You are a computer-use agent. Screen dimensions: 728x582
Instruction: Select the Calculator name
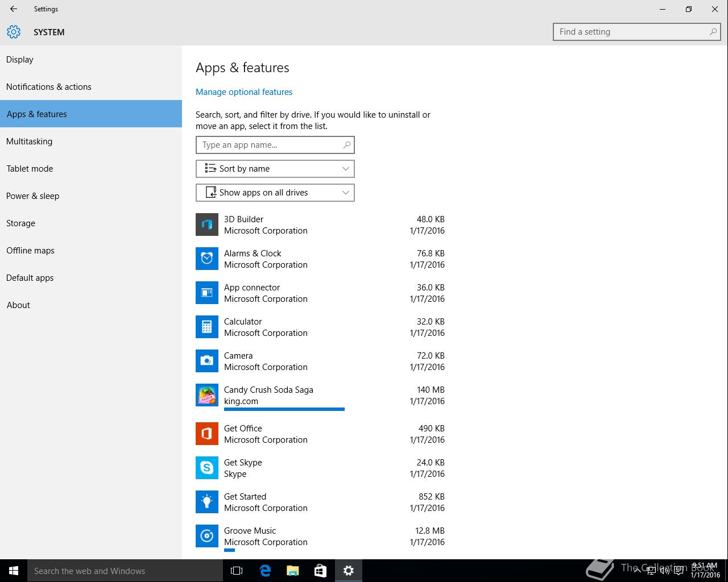tap(243, 321)
